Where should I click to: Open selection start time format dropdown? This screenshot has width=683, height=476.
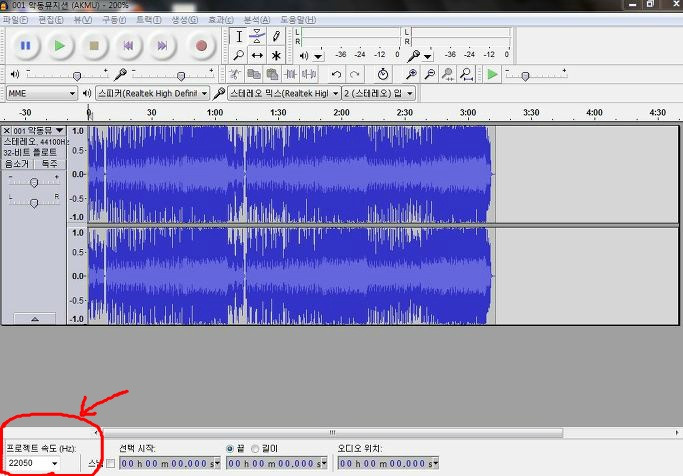pos(217,463)
